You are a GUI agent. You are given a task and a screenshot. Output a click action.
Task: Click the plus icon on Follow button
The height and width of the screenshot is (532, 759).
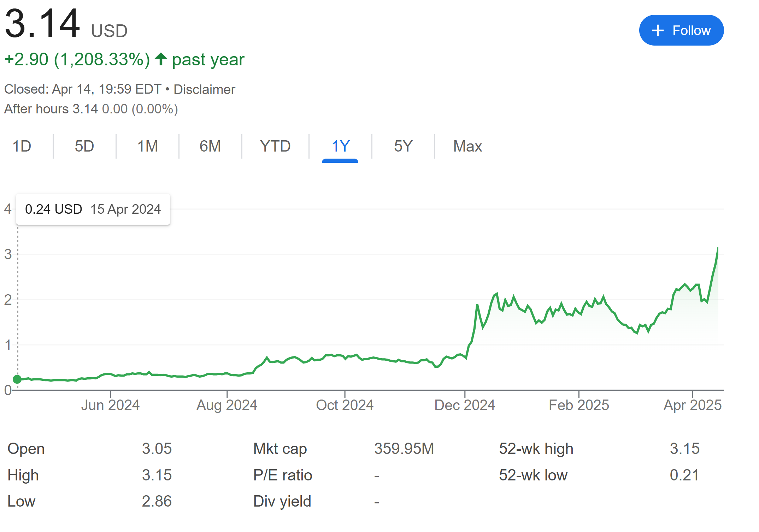pos(658,30)
